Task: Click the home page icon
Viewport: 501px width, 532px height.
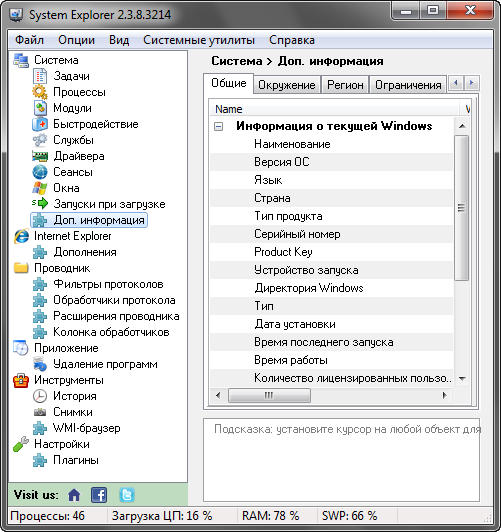Action: (74, 495)
